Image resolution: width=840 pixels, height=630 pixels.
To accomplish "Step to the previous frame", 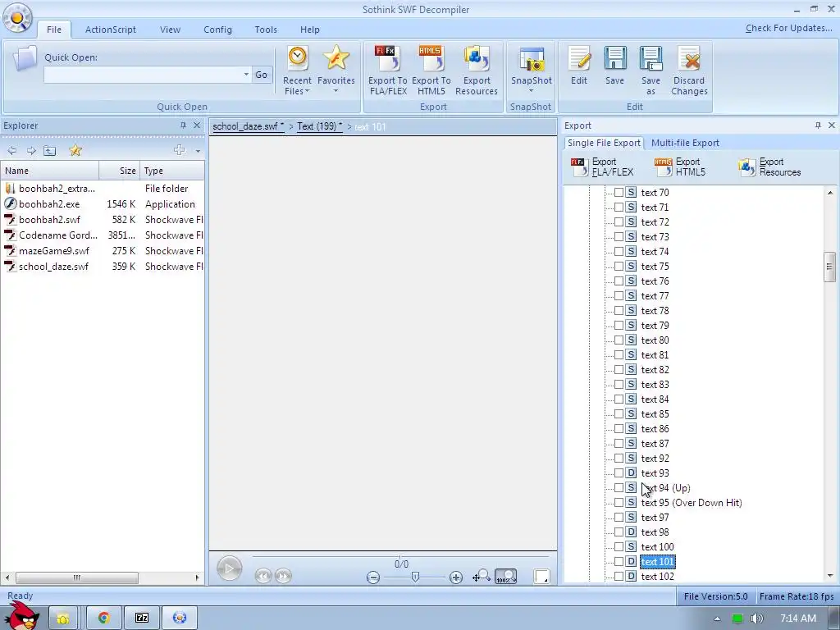I will pyautogui.click(x=263, y=576).
